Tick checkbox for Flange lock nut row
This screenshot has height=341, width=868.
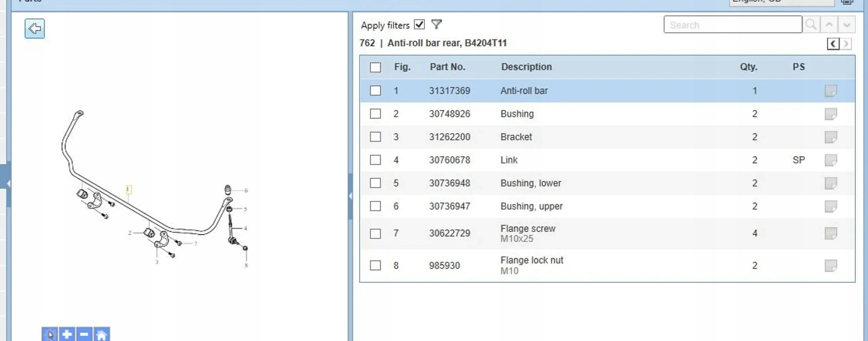point(375,266)
